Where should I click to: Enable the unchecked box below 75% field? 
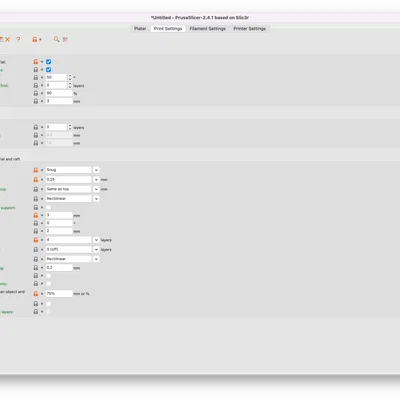pyautogui.click(x=49, y=304)
